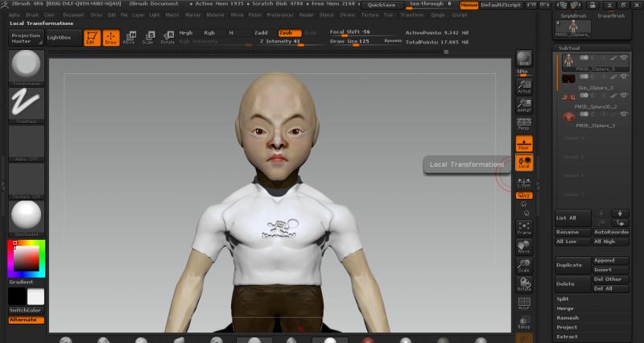This screenshot has width=644, height=343.
Task: Toggle visibility eye of Skin_ZSphere subtool
Action: 625,76
